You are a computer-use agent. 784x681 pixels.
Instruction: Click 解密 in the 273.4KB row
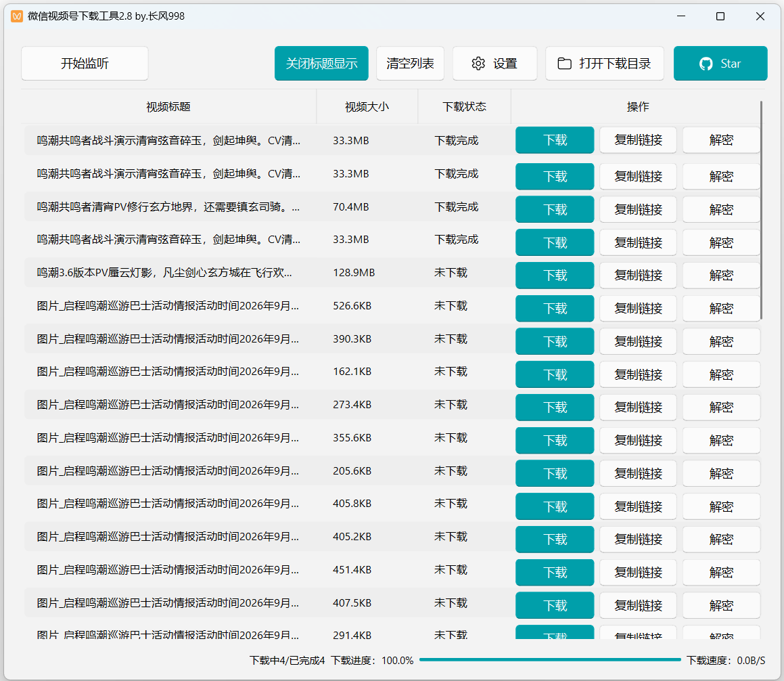[721, 408]
